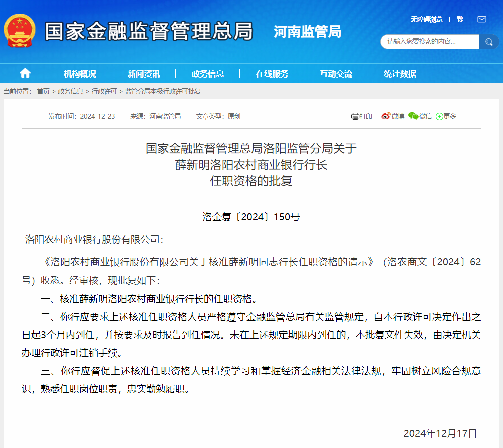Expand the green plus 更多 sharing options
The height and width of the screenshot is (448, 503).
[440, 116]
